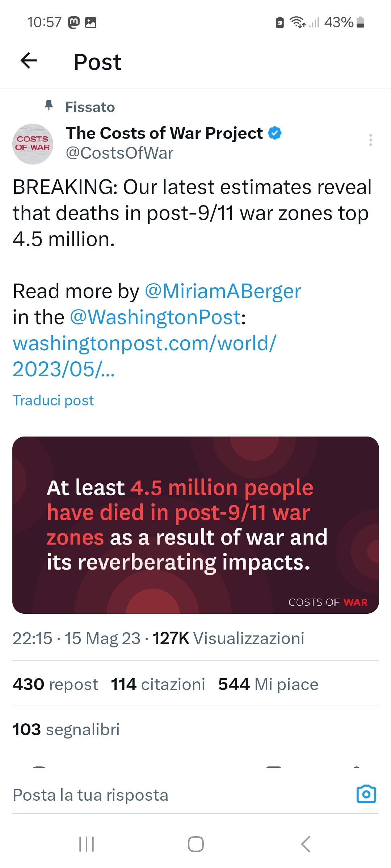The height and width of the screenshot is (868, 391).
Task: Tap the Android recent apps button
Action: [x=87, y=844]
